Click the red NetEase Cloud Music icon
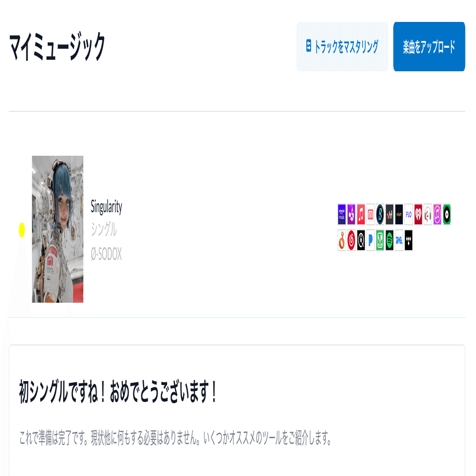 click(351, 240)
